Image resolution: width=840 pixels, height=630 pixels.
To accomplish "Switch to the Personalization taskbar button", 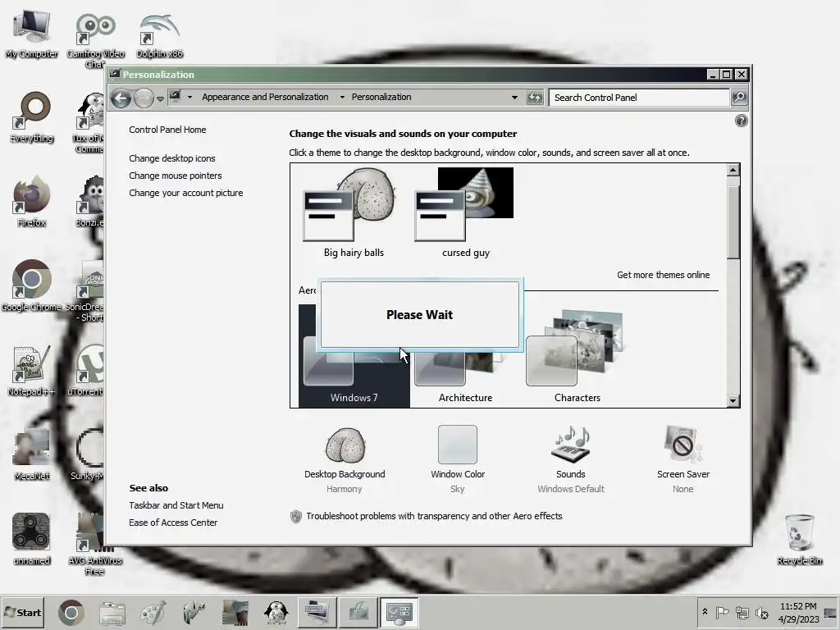I will coord(399,613).
